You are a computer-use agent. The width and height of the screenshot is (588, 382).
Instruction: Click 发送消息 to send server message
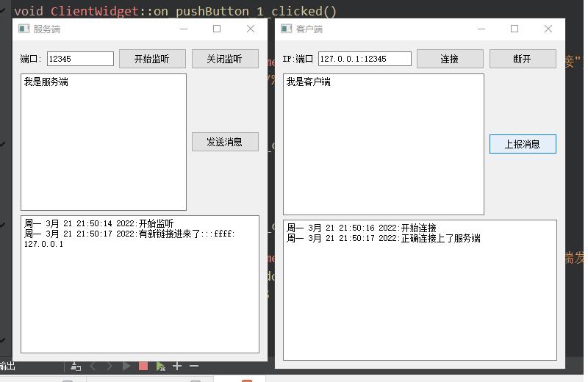tap(225, 142)
